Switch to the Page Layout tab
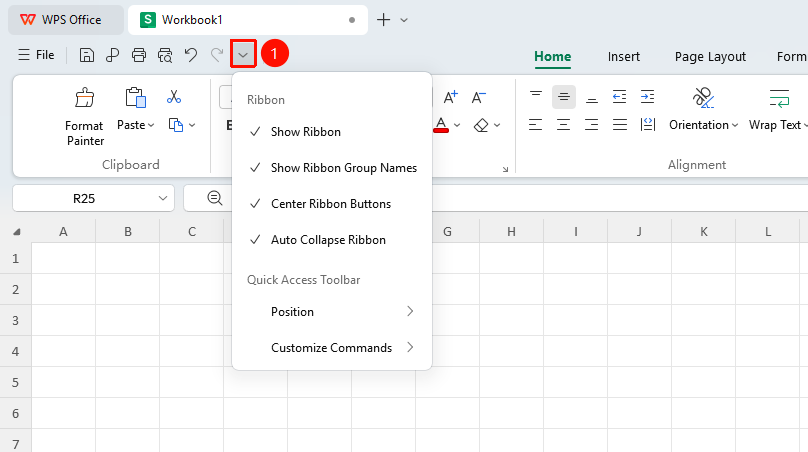This screenshot has height=452, width=808. [x=710, y=57]
